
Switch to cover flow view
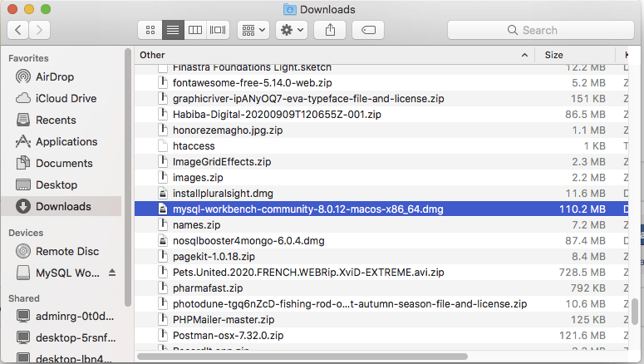218,30
